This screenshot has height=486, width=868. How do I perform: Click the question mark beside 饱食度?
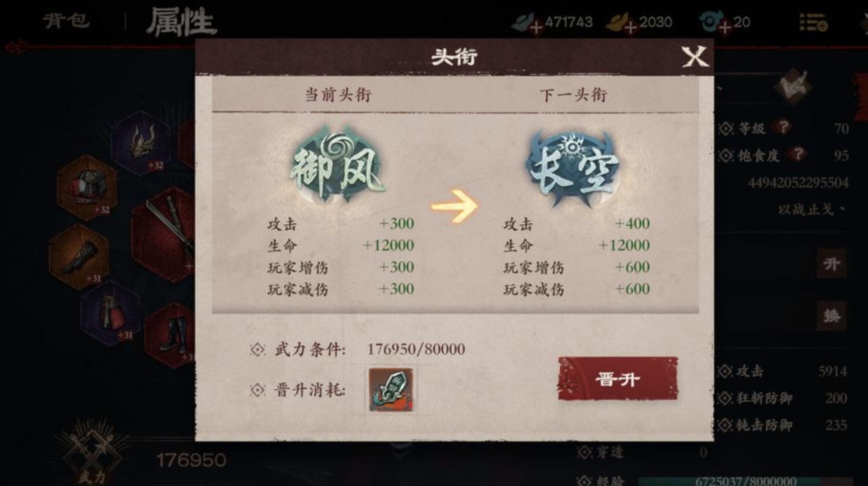[798, 154]
